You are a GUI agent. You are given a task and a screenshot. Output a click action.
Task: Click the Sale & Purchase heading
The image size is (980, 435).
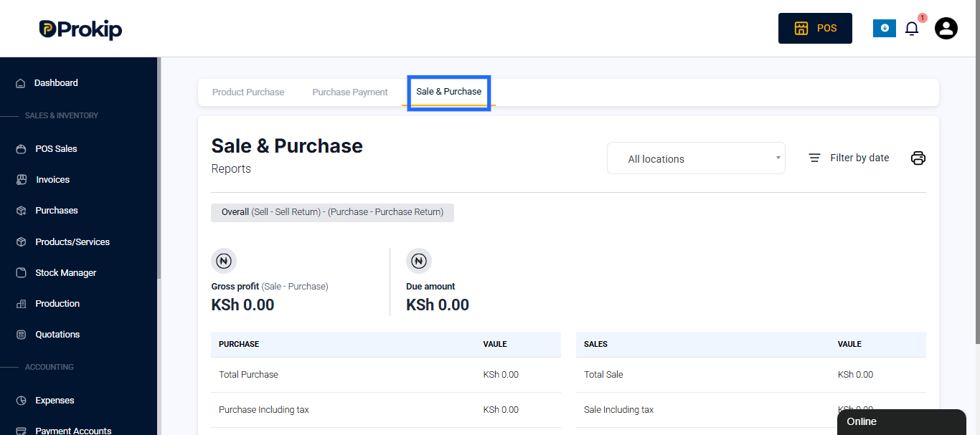click(x=287, y=146)
